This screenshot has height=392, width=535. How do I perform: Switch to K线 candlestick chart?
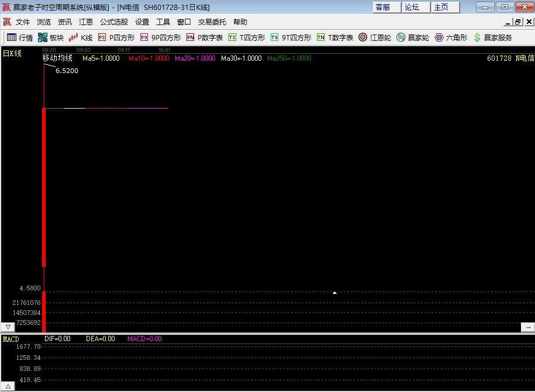(81, 37)
